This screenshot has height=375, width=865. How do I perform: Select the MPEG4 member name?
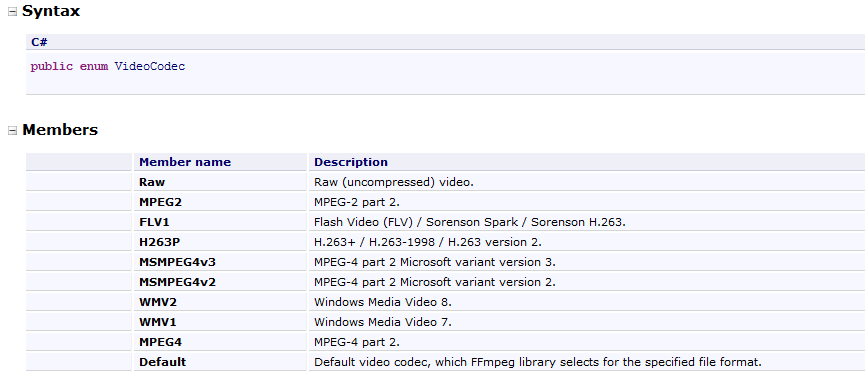coord(161,342)
